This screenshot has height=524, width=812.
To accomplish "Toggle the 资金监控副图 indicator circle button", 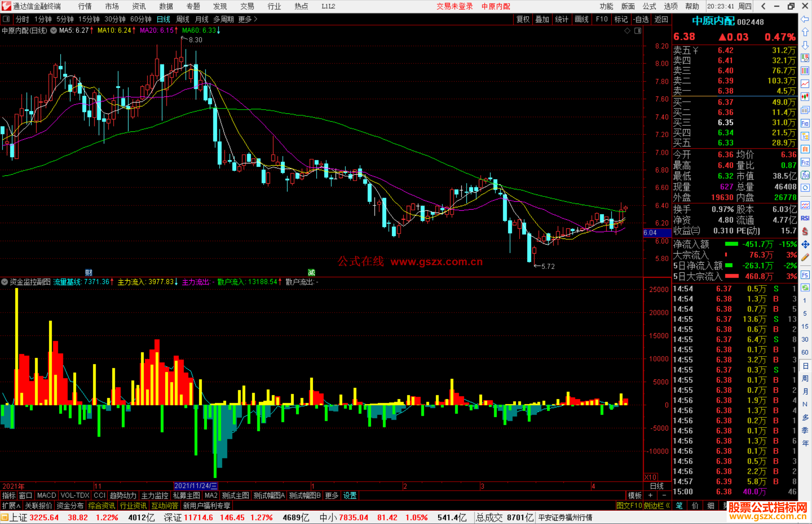I will (5, 282).
